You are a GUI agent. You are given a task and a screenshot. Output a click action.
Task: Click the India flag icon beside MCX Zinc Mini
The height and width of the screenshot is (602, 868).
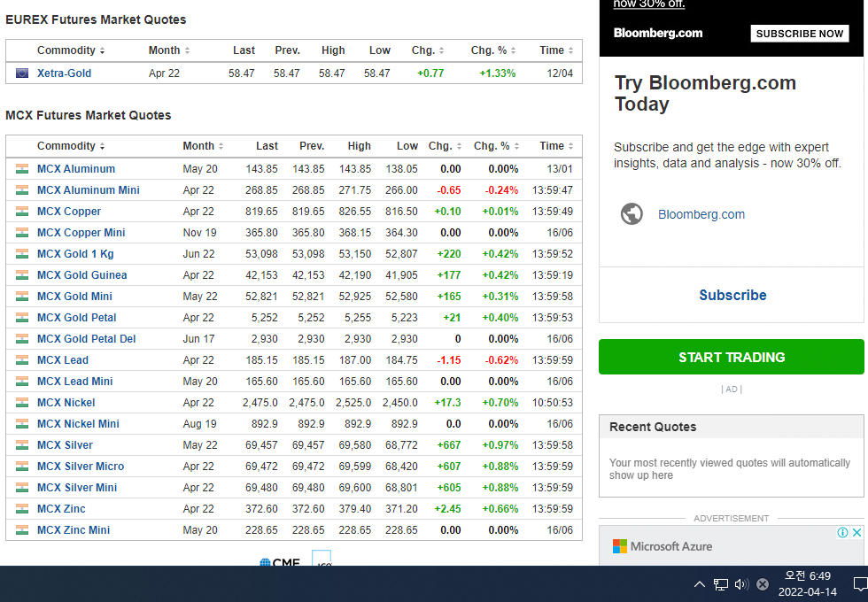22,530
